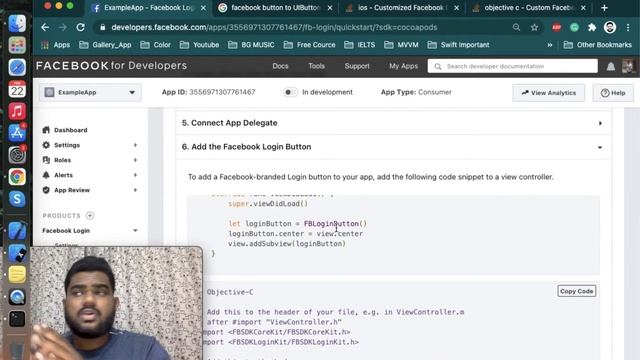The height and width of the screenshot is (360, 640).
Task: Open Music app from the dock
Action: point(17,111)
